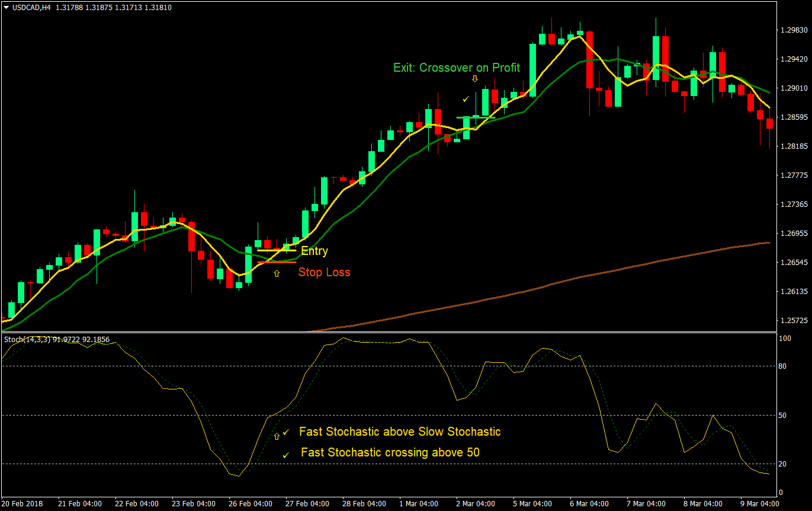Image resolution: width=812 pixels, height=511 pixels.
Task: Click the checkmark beside Exit: Crossover on Profit
Action: 465,100
